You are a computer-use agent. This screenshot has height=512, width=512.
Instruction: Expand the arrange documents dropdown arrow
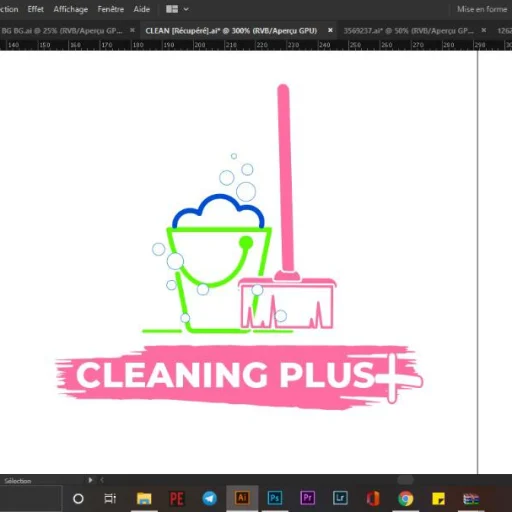click(x=186, y=9)
